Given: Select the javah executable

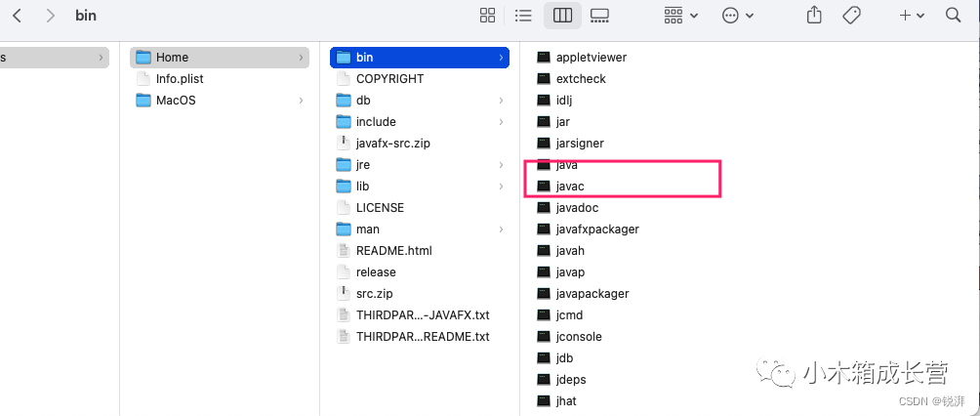Looking at the screenshot, I should tap(560, 251).
